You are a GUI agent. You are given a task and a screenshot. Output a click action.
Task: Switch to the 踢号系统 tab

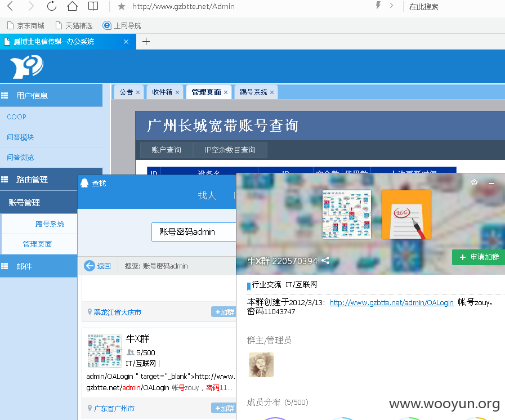point(253,92)
